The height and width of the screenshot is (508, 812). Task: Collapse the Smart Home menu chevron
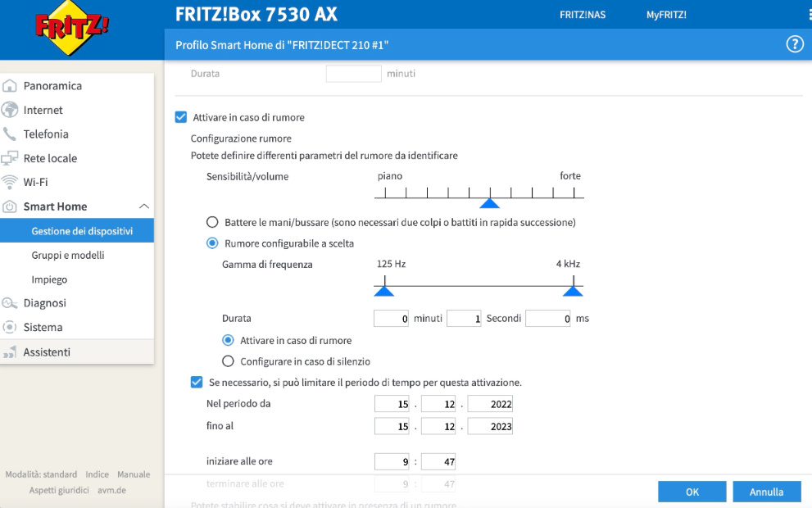(x=144, y=206)
